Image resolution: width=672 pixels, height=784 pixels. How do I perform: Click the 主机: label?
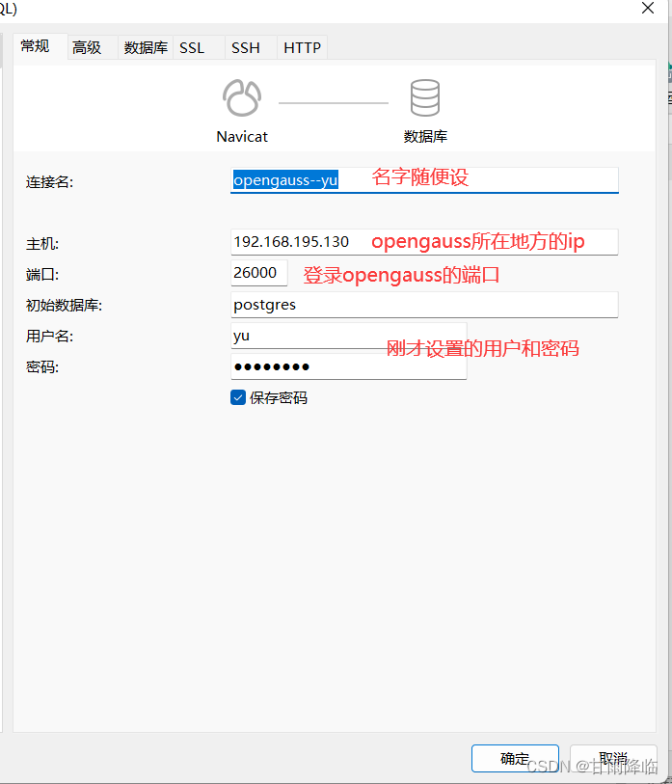pyautogui.click(x=42, y=244)
